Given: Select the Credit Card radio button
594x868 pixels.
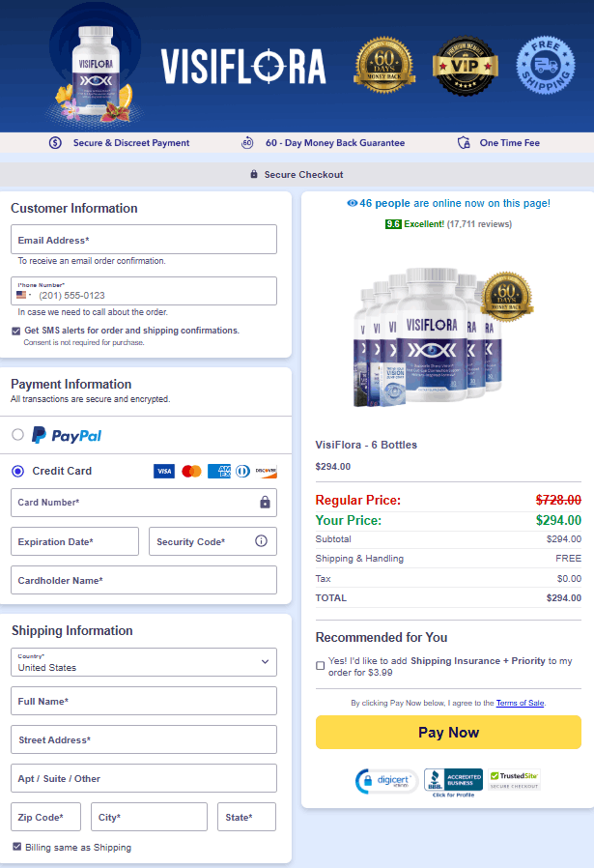Looking at the screenshot, I should click(17, 471).
